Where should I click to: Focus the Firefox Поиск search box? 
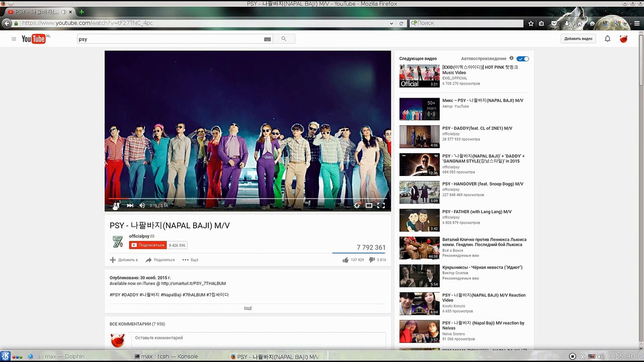pyautogui.click(x=466, y=23)
